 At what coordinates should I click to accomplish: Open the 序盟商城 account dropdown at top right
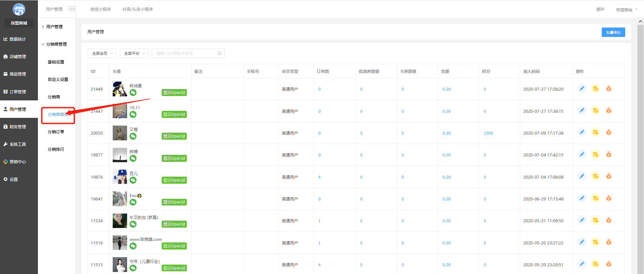point(627,10)
